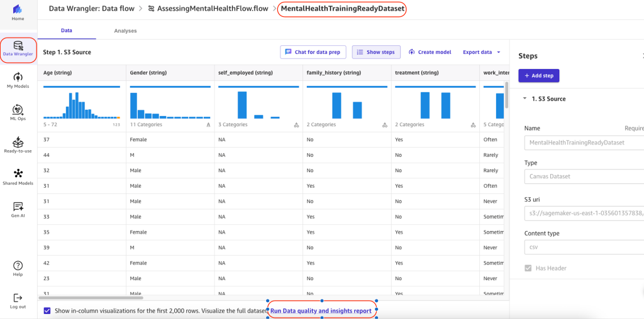Viewport: 644px width, 319px height.
Task: Click the Show steps button
Action: pyautogui.click(x=377, y=52)
